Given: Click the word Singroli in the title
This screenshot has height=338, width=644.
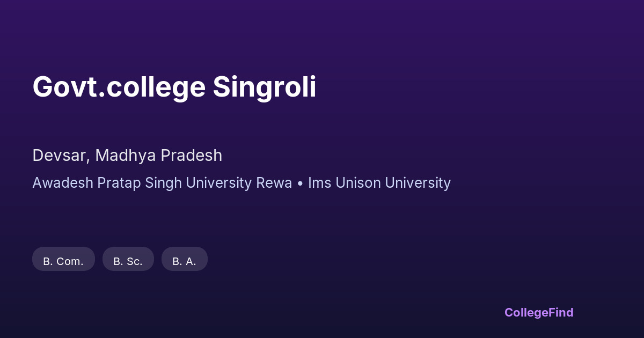Looking at the screenshot, I should 264,87.
